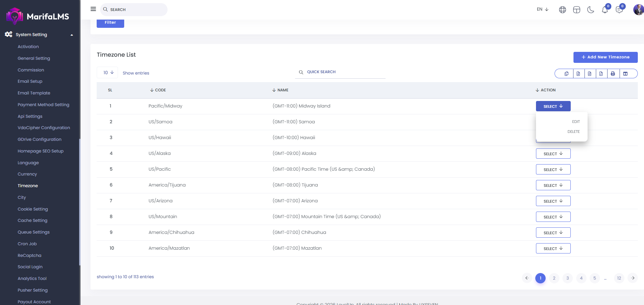This screenshot has width=644, height=305.
Task: Click the globe website icon
Action: (562, 10)
